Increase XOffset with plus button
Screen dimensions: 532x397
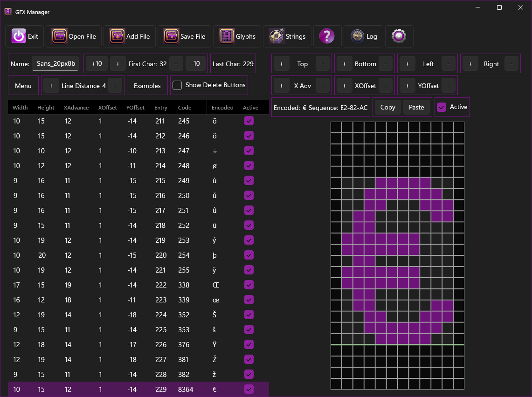coord(344,86)
